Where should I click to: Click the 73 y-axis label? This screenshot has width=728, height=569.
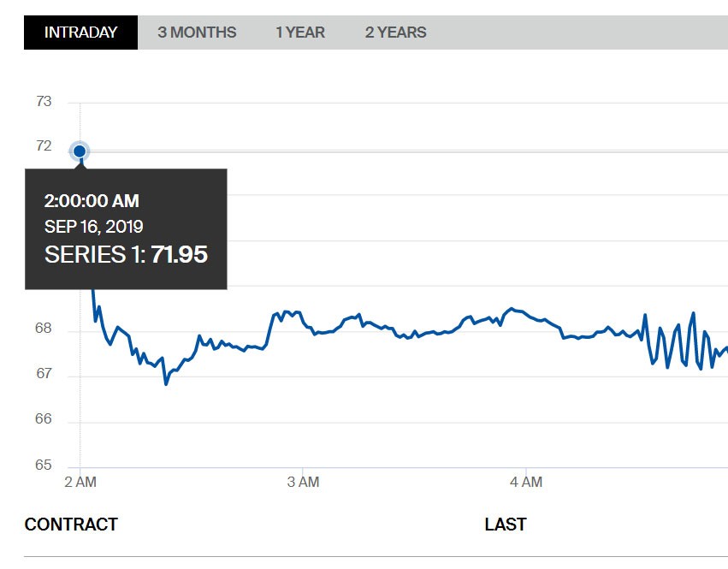pyautogui.click(x=44, y=102)
